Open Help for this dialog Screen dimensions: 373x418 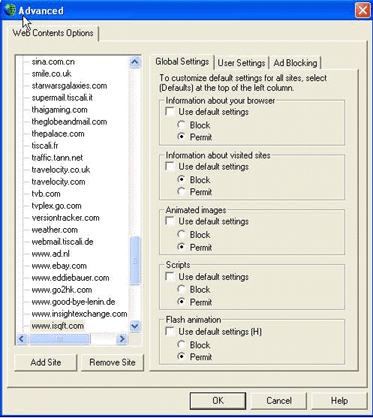(x=339, y=400)
